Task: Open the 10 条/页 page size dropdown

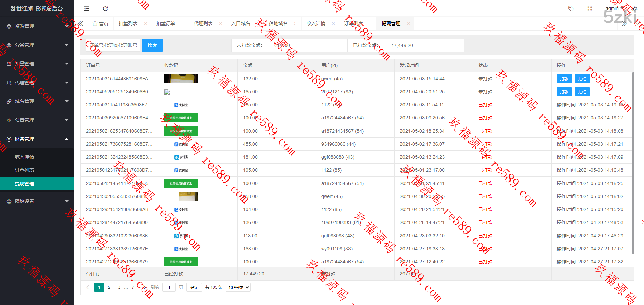Action: coord(238,287)
